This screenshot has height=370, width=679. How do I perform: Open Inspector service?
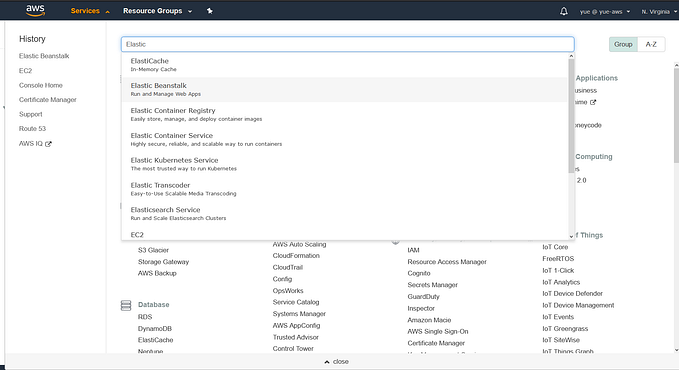(421, 308)
